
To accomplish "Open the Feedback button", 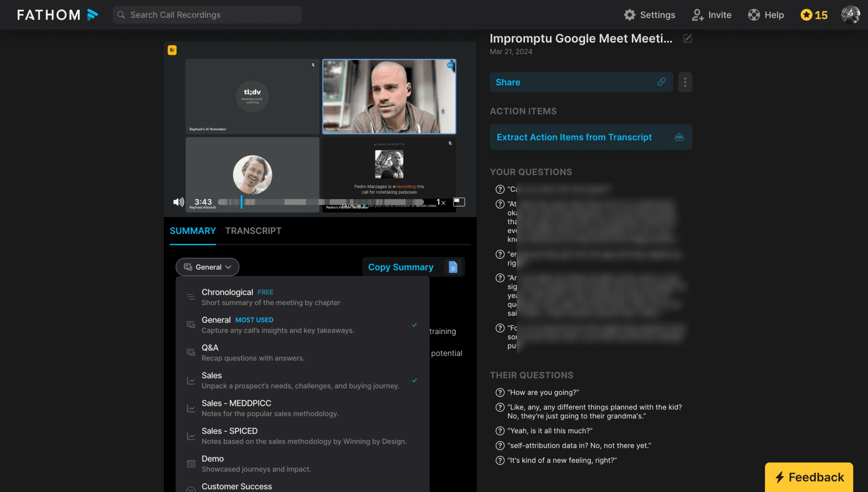I will pos(809,477).
